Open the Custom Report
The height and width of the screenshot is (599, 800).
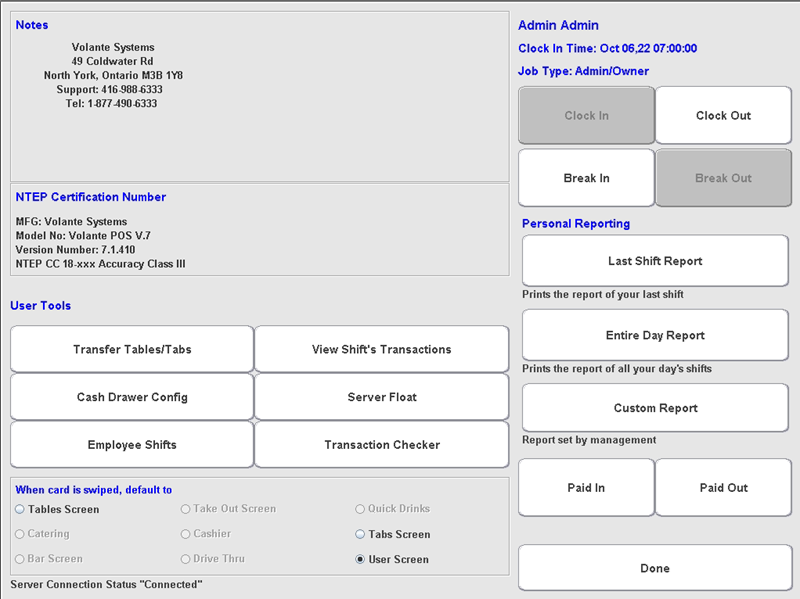point(654,407)
